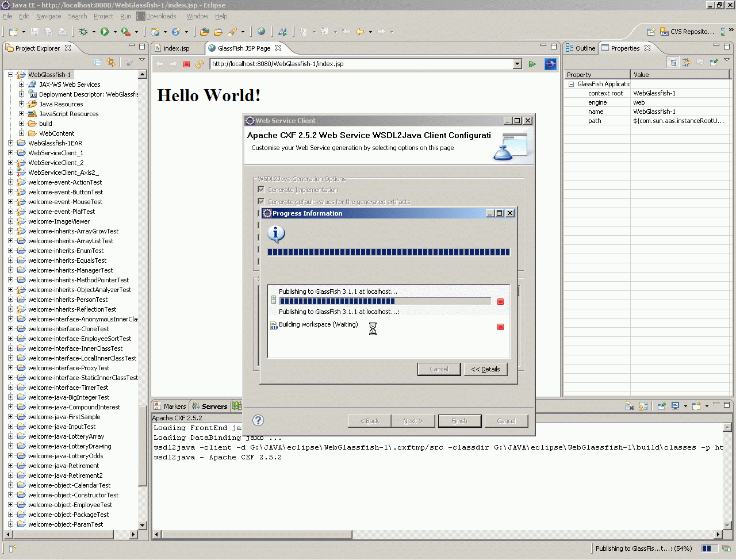Click the Debug bug icon in toolbar
Image resolution: width=736 pixels, height=560 pixels.
pyautogui.click(x=84, y=32)
